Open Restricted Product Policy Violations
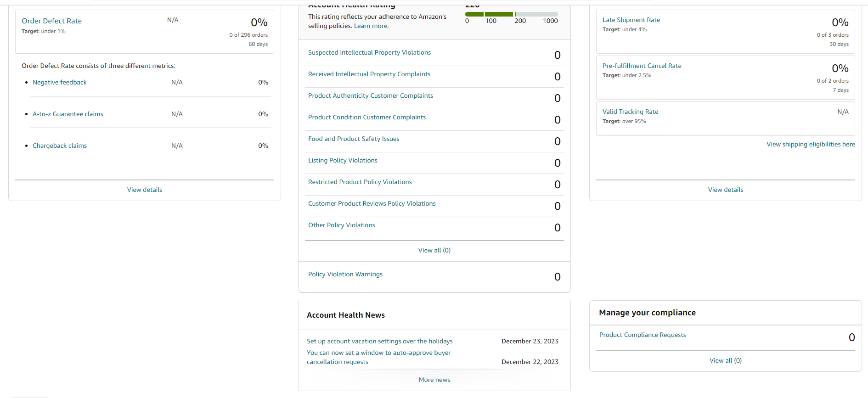Viewport: 868px width, 398px height. (360, 182)
